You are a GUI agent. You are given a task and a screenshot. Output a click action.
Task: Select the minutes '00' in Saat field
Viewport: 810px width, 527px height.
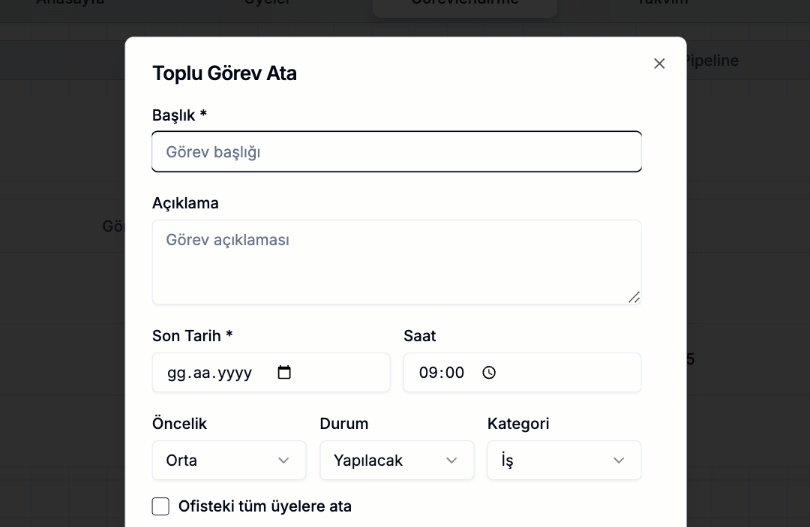point(455,373)
